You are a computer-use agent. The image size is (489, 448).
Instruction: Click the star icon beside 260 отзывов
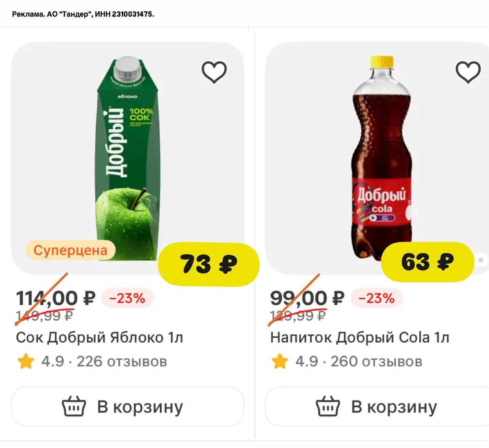click(280, 361)
